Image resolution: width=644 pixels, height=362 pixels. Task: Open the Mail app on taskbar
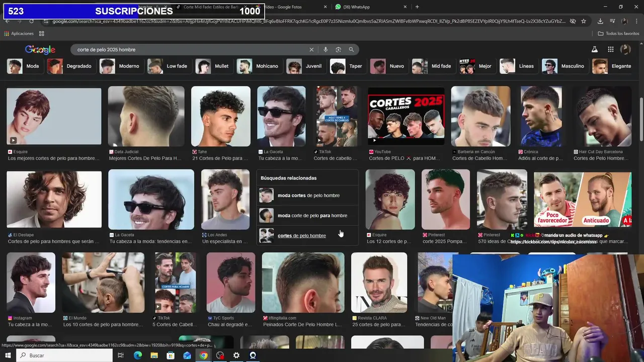click(187, 355)
